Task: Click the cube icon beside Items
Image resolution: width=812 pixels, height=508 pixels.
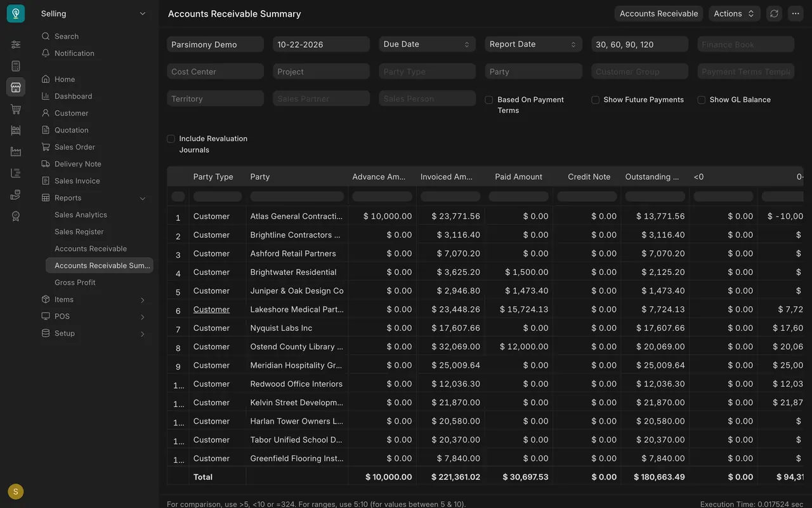Action: pyautogui.click(x=46, y=299)
